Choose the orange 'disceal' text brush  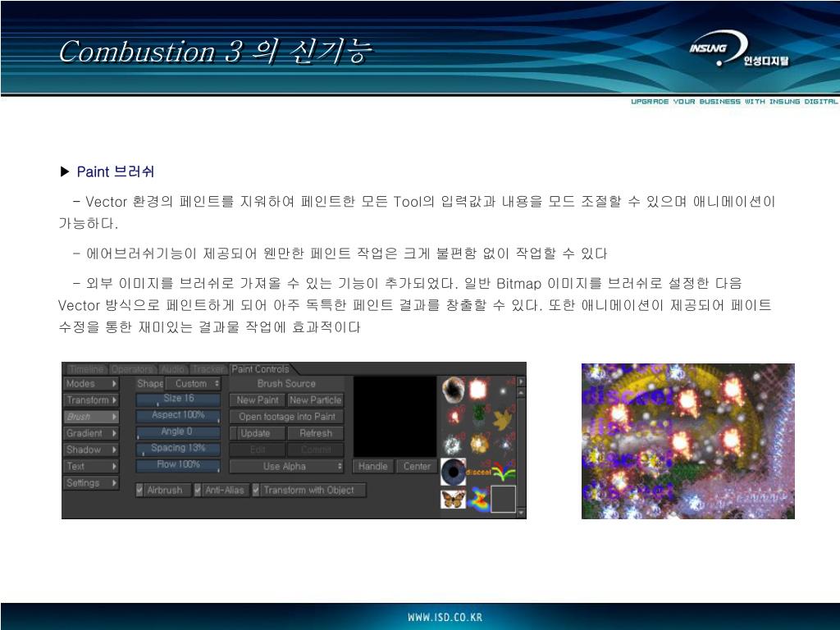point(478,472)
